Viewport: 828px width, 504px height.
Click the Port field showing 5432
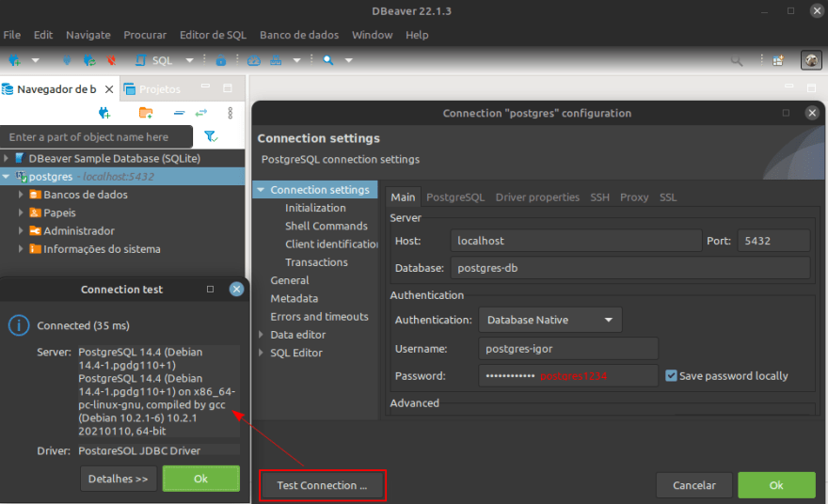[773, 241]
